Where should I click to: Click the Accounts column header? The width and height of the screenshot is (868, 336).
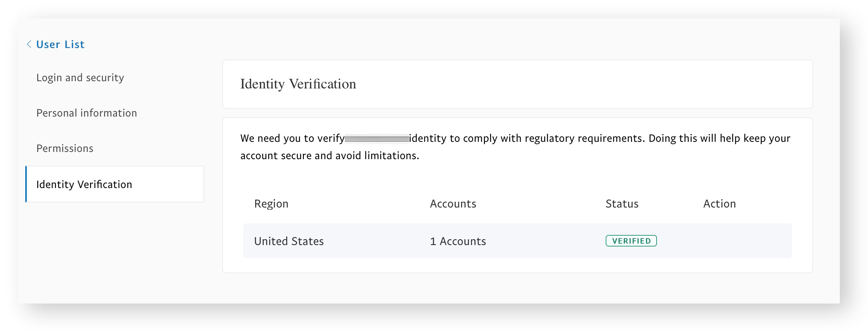(x=452, y=204)
